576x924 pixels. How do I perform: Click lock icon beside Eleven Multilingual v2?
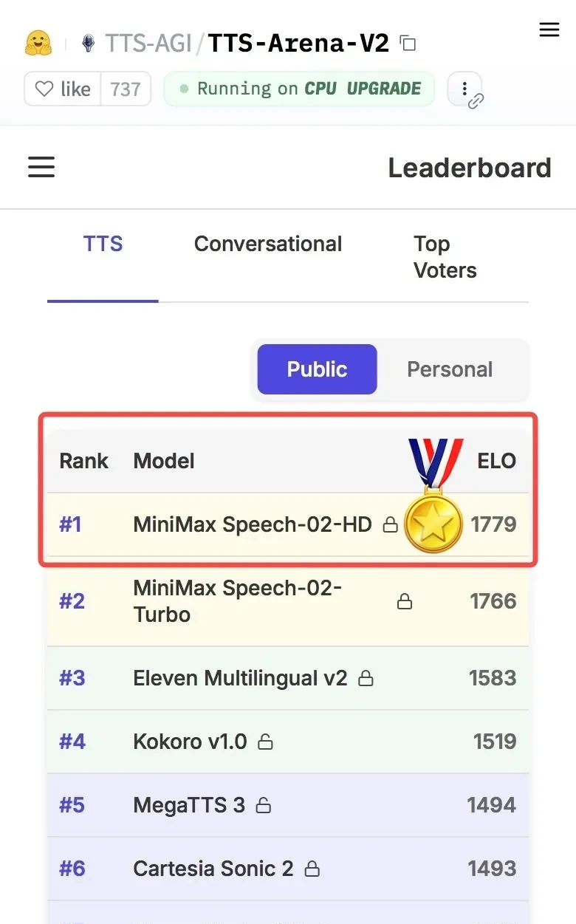coord(366,679)
